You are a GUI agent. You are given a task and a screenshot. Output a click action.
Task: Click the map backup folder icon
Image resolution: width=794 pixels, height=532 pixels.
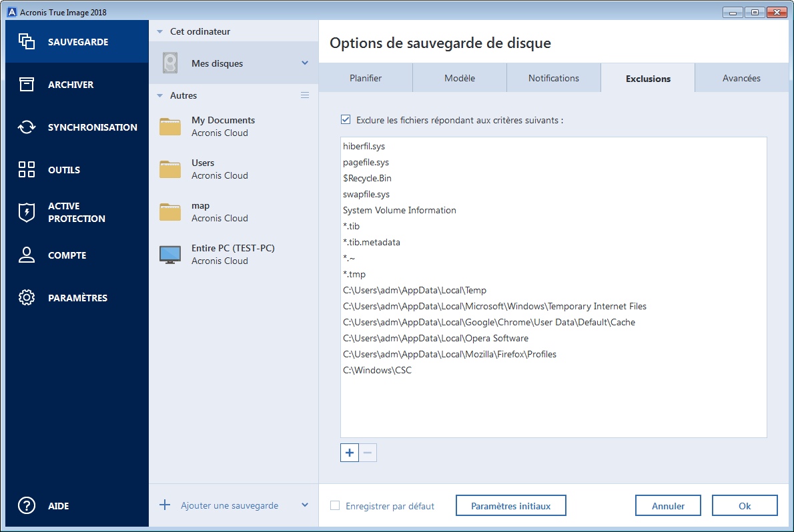[170, 211]
